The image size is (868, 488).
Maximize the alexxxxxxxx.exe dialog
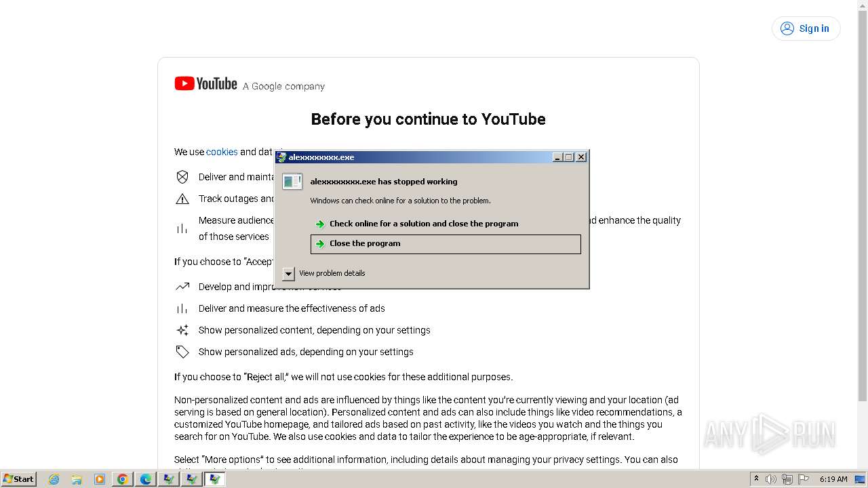tap(569, 157)
